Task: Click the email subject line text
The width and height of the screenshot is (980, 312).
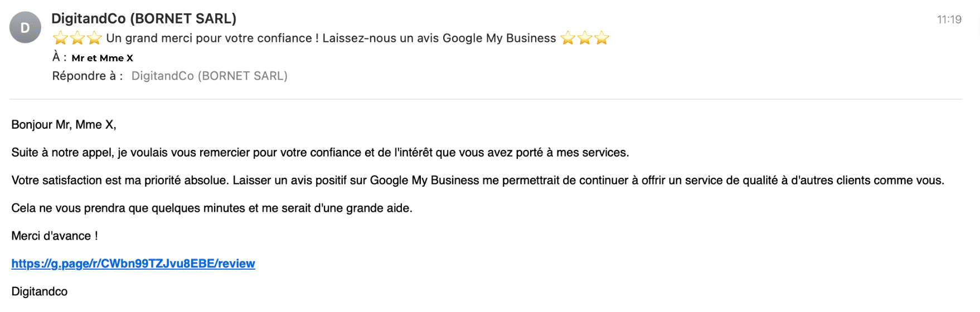Action: pos(331,38)
